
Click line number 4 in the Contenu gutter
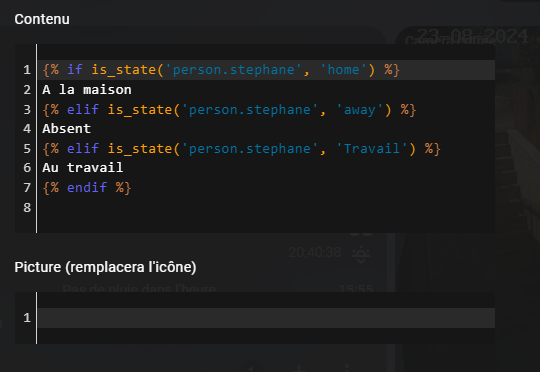[x=27, y=129]
